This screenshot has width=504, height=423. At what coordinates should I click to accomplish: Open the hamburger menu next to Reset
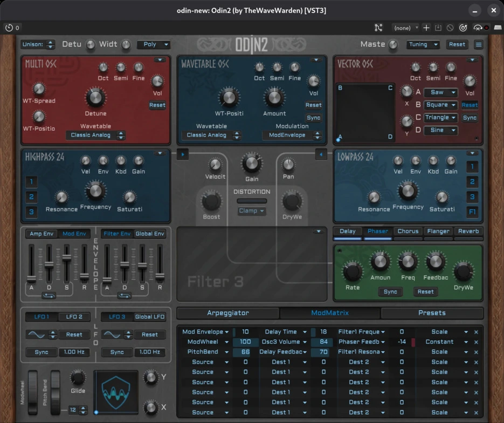pyautogui.click(x=478, y=44)
